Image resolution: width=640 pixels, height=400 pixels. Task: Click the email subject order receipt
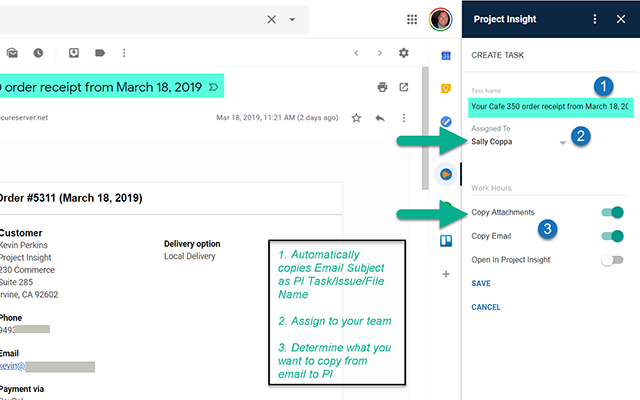(x=103, y=87)
